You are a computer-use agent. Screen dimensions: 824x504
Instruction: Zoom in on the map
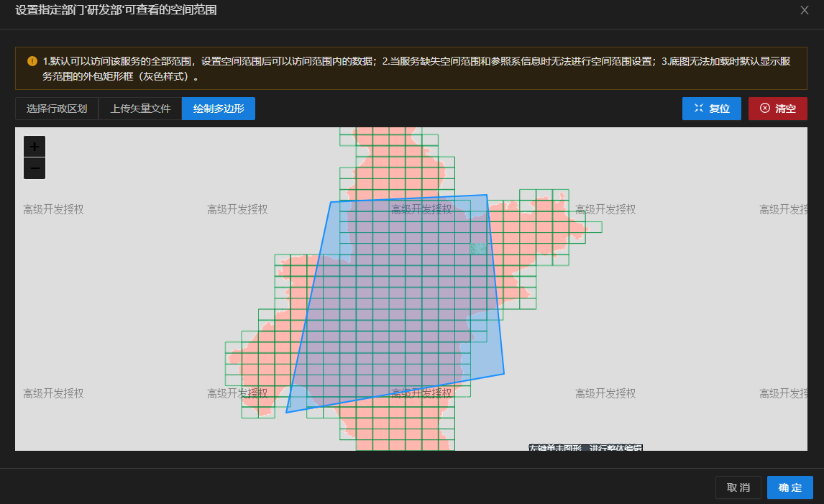click(35, 146)
